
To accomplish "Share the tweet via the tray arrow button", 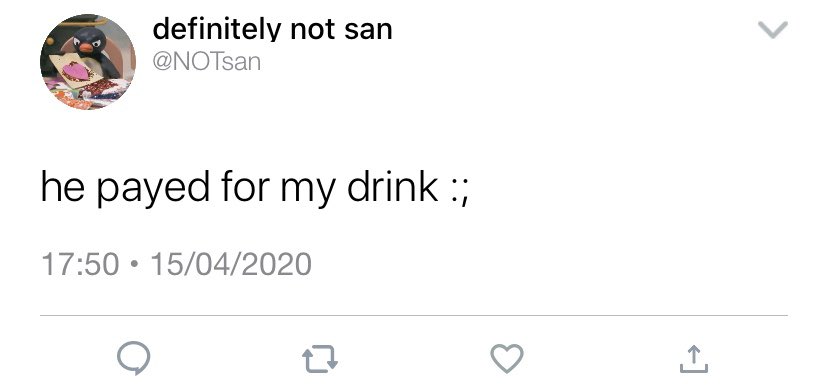I will tap(694, 359).
